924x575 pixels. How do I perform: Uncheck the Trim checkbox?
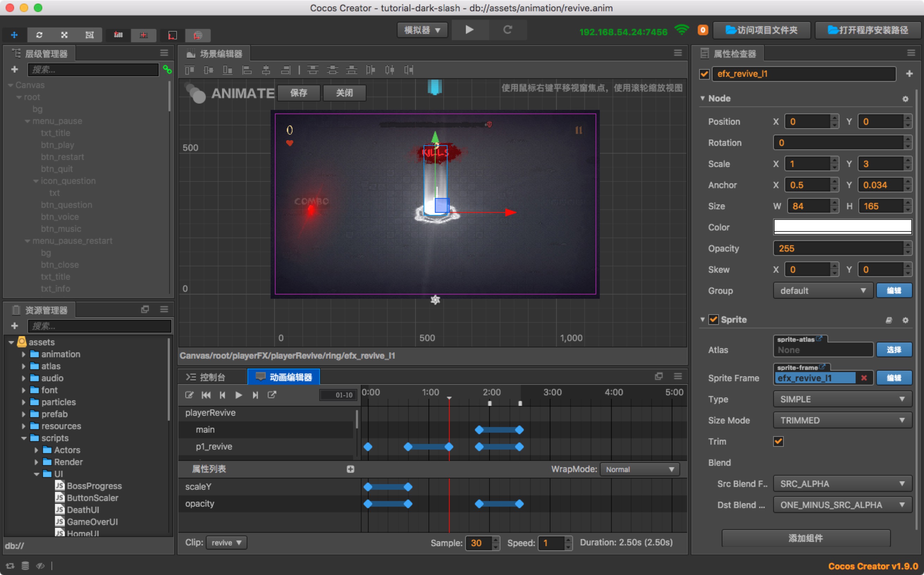[778, 441]
